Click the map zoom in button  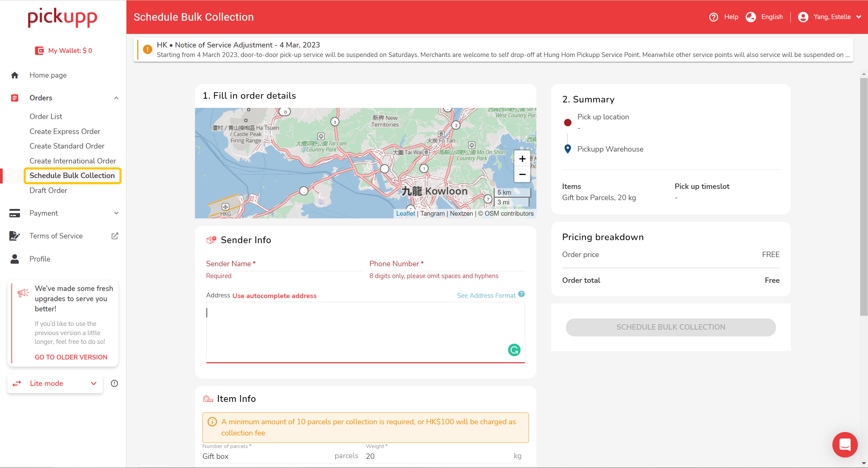pos(522,159)
